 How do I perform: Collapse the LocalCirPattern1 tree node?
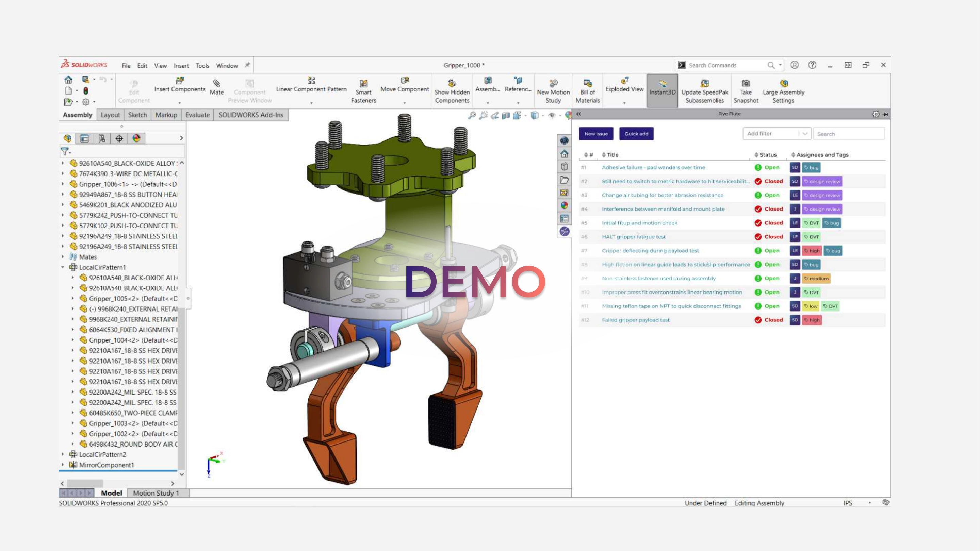click(x=63, y=267)
